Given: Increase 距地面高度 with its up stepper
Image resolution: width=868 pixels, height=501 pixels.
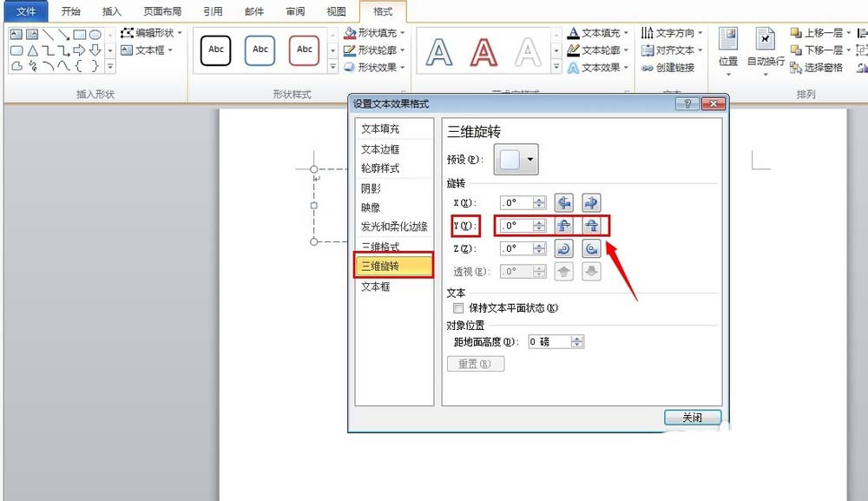Looking at the screenshot, I should [x=575, y=338].
